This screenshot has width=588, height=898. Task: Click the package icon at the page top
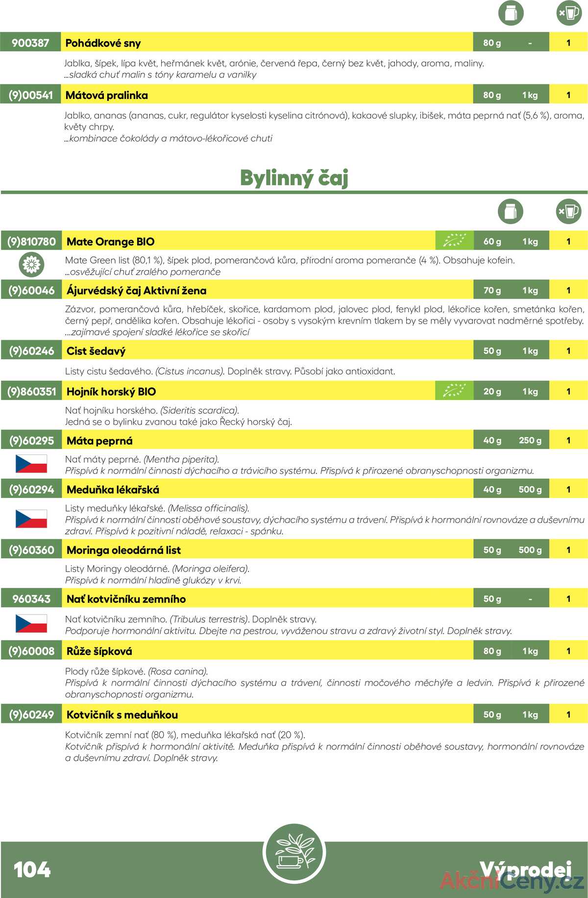coord(511,13)
